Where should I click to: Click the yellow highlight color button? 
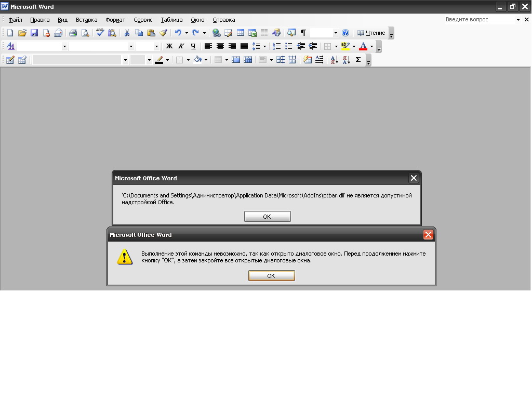[345, 46]
